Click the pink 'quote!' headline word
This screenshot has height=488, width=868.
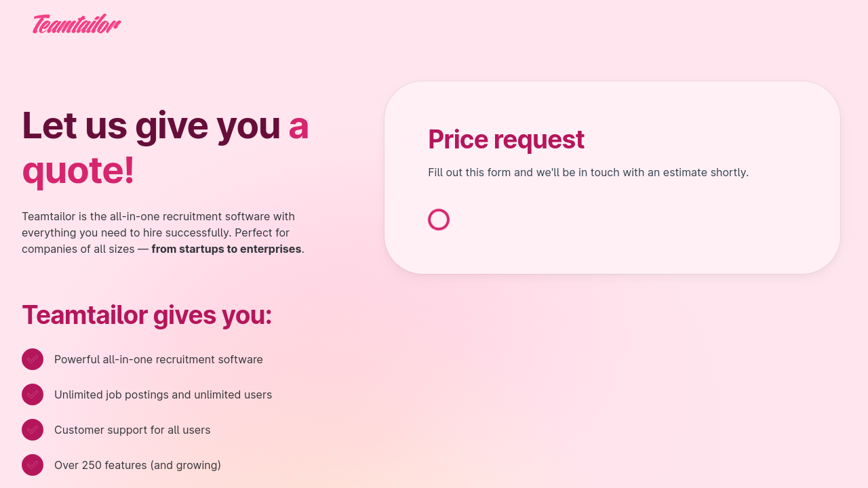pyautogui.click(x=78, y=169)
